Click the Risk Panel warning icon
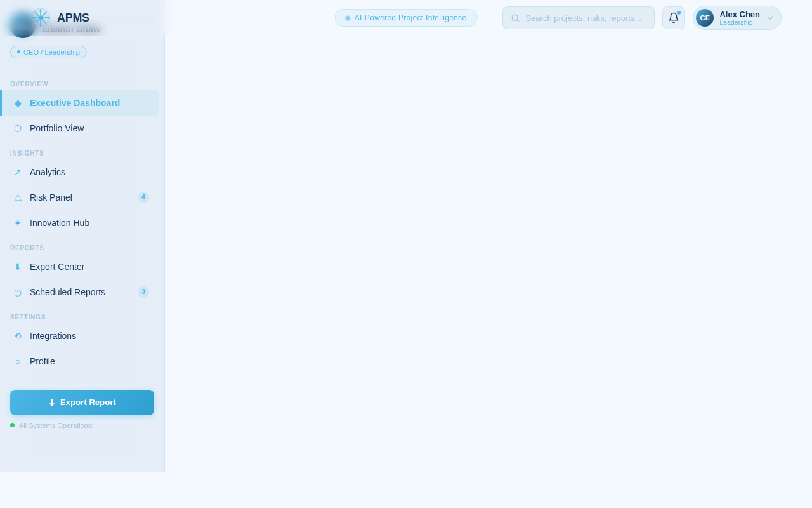 (18, 197)
